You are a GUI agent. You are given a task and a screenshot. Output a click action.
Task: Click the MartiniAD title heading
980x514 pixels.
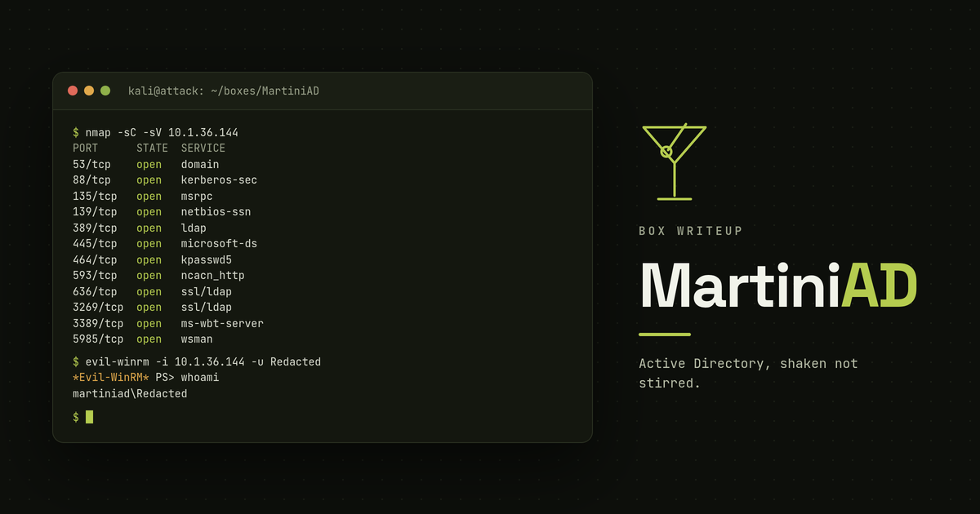tap(778, 285)
